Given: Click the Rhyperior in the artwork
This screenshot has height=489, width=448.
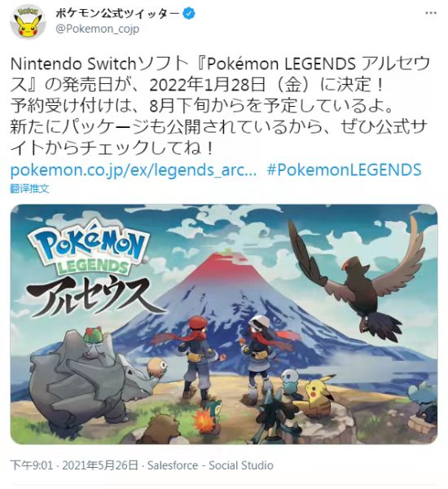Looking at the screenshot, I should (x=84, y=379).
